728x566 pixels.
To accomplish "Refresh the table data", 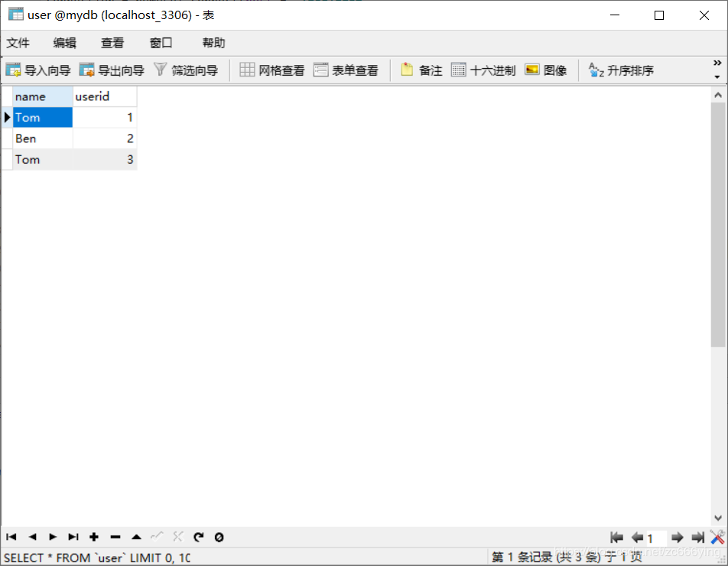I will click(x=199, y=537).
